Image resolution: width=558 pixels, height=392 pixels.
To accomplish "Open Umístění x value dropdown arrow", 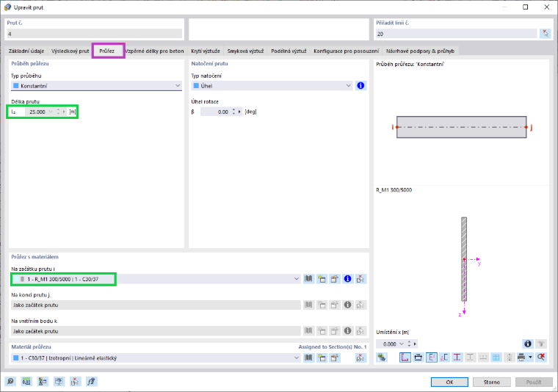I will click(402, 344).
